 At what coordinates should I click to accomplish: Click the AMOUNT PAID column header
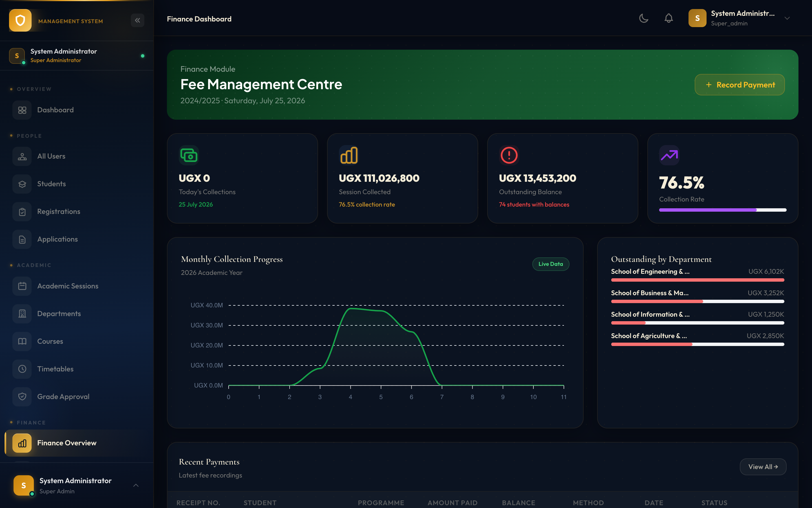(x=452, y=503)
